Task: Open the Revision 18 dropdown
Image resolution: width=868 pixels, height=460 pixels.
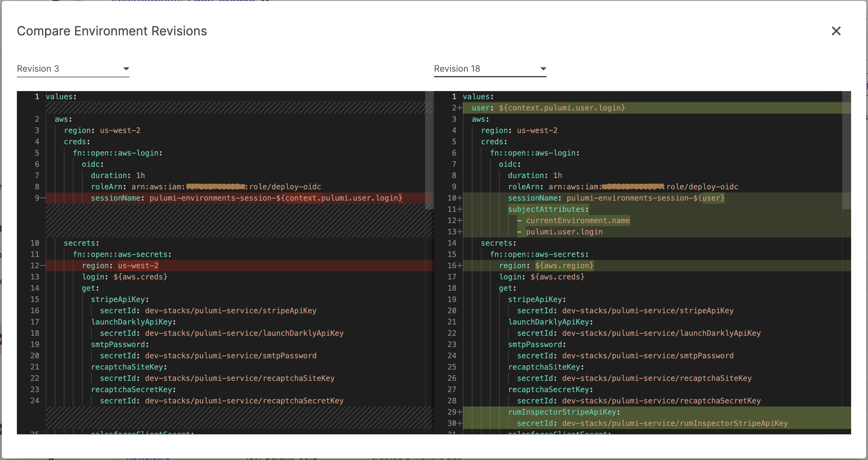Action: pos(490,69)
